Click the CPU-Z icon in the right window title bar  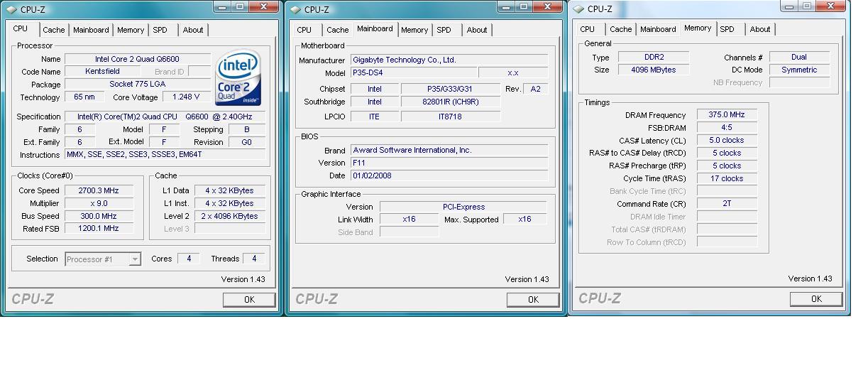[578, 9]
